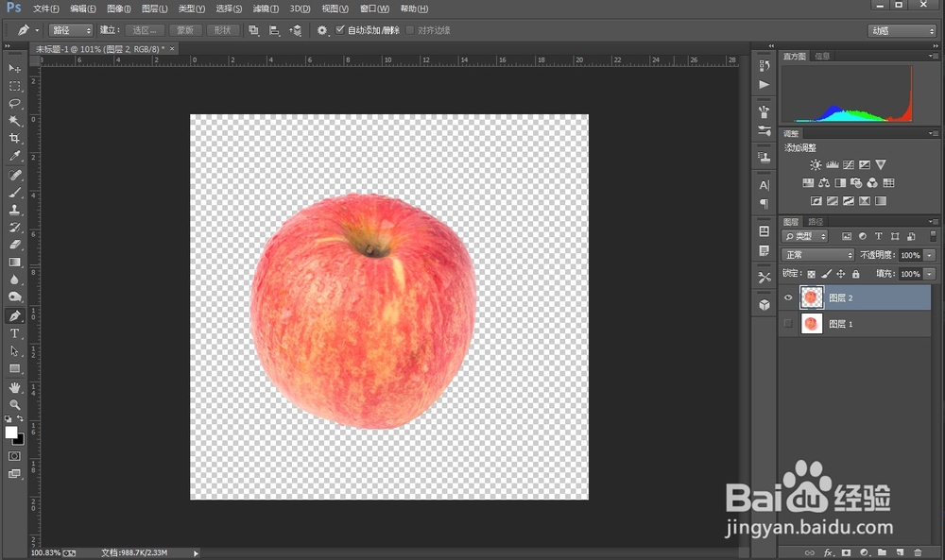The height and width of the screenshot is (560, 945).
Task: Select the Rectangle shape tool
Action: [x=14, y=368]
